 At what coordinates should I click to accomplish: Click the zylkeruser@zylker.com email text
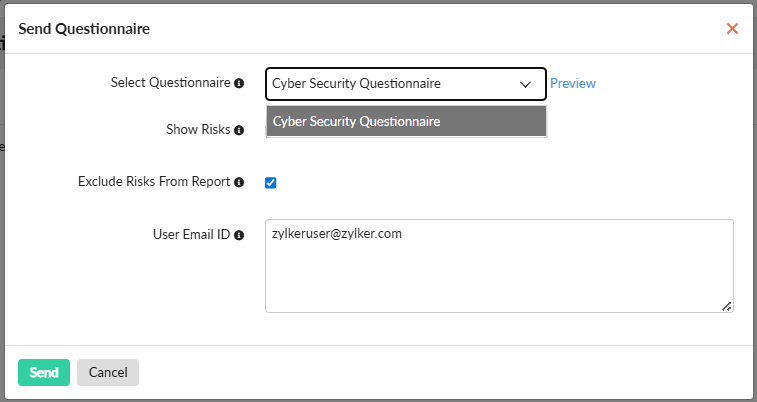337,234
